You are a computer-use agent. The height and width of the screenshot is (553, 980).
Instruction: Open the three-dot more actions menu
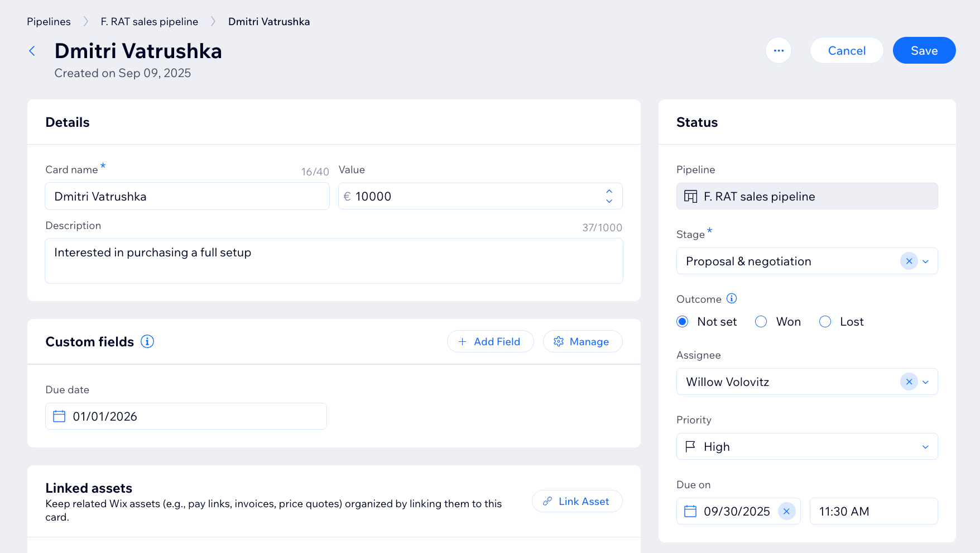pos(779,50)
